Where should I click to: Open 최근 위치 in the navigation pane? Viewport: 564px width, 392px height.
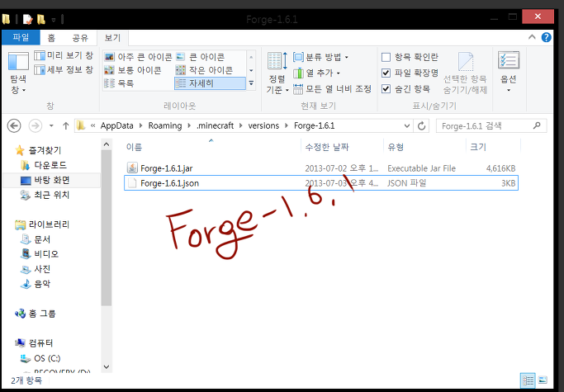tap(45, 195)
